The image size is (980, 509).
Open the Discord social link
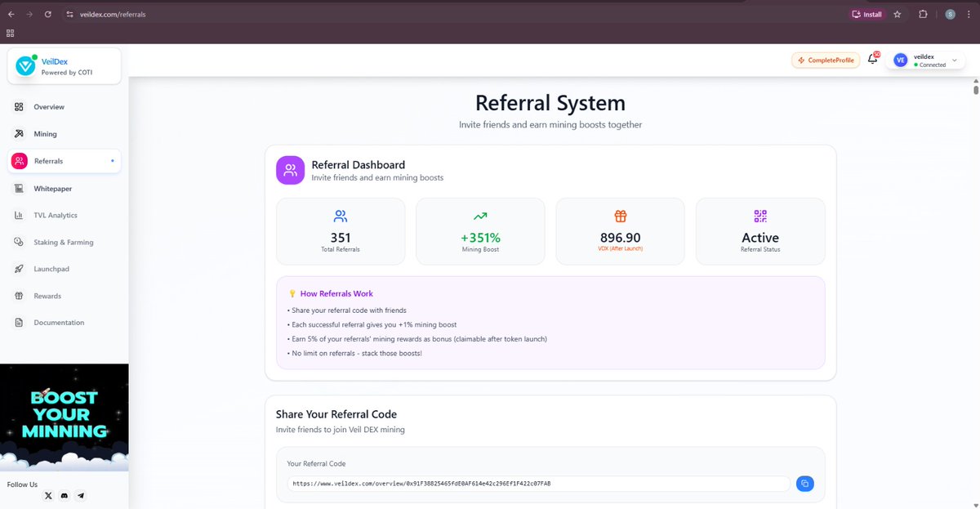coord(65,496)
